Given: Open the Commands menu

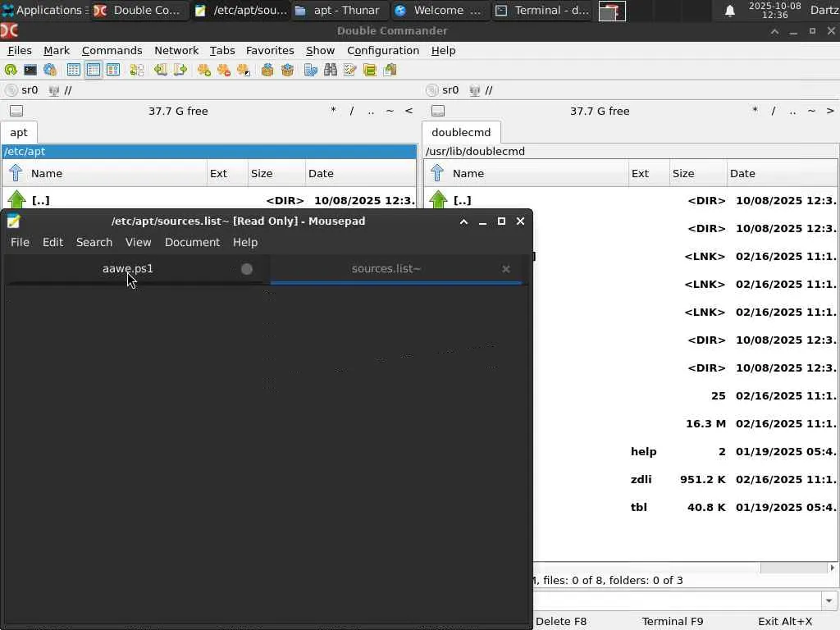Looking at the screenshot, I should (112, 50).
